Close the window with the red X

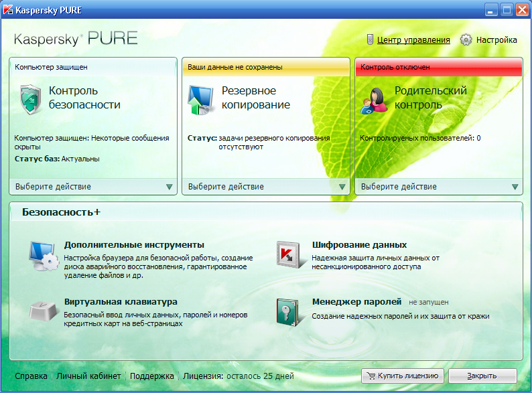(523, 10)
